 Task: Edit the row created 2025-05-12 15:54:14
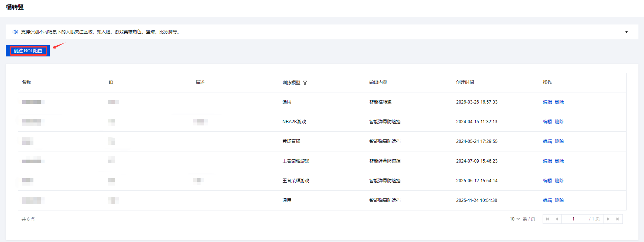coord(547,181)
